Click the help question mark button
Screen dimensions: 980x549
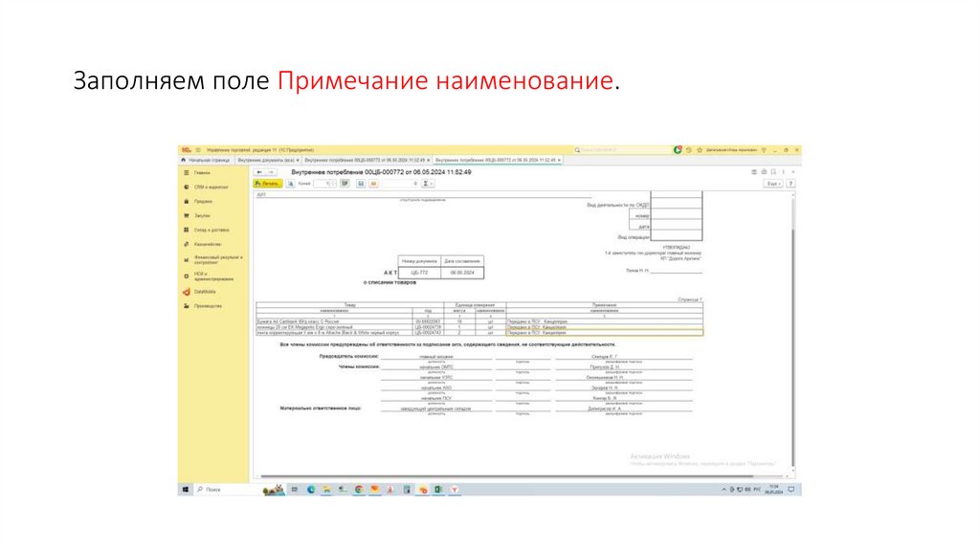[x=791, y=184]
